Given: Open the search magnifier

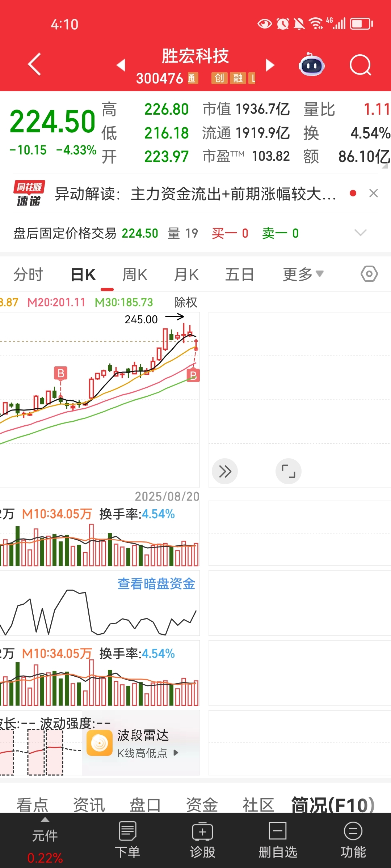Looking at the screenshot, I should pyautogui.click(x=361, y=65).
